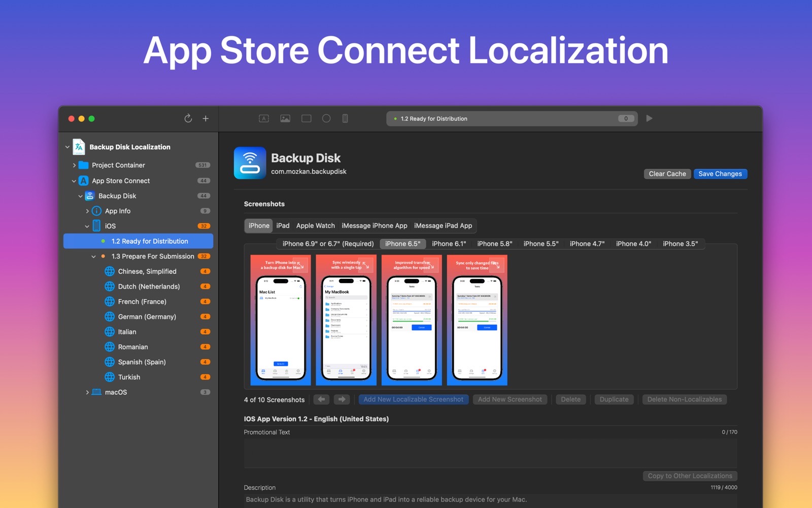The width and height of the screenshot is (812, 508).
Task: Click the globe icon beside Italian
Action: [x=110, y=332]
